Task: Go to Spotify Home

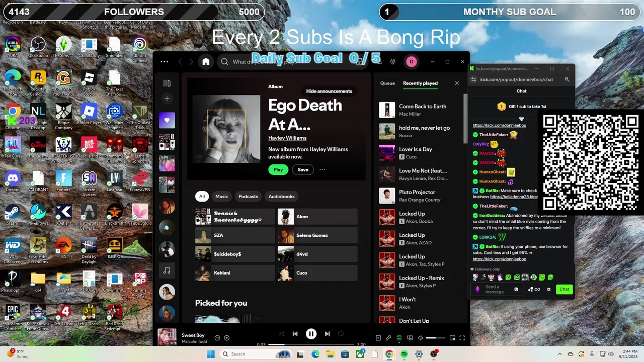Action: [x=206, y=62]
